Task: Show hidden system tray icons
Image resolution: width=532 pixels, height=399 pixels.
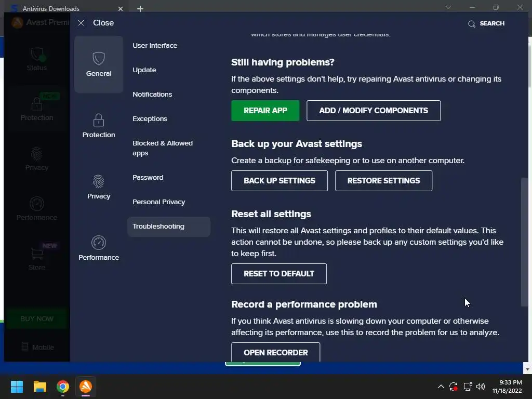Action: (441, 387)
